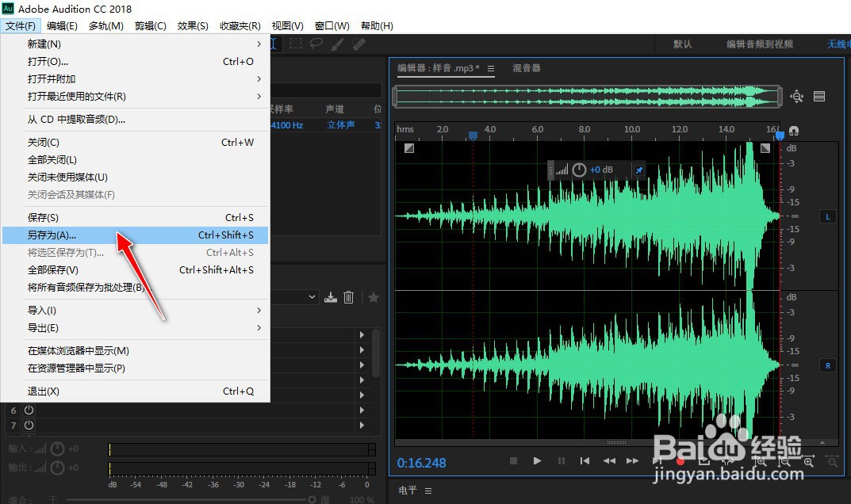Click the fade-out handle on waveform

765,148
